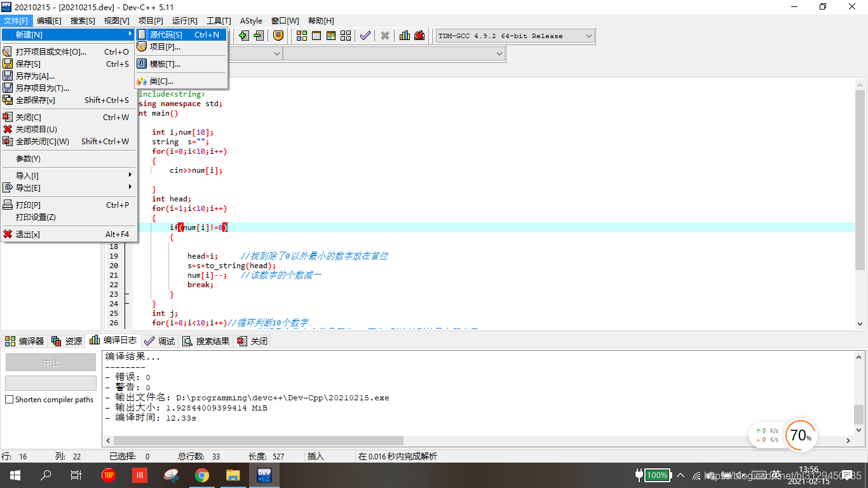The image size is (868, 488).
Task: Select 另存为[A]... menu entry
Action: tap(68, 76)
